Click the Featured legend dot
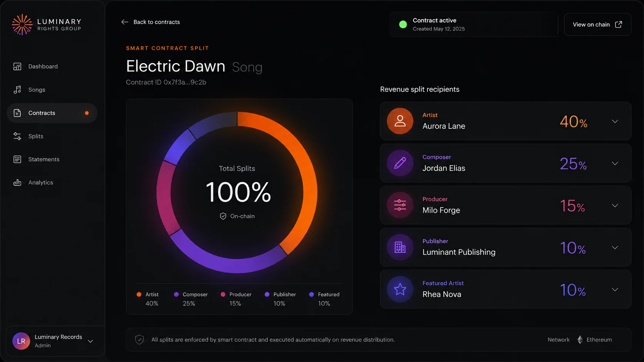This screenshot has height=362, width=644. click(x=312, y=294)
